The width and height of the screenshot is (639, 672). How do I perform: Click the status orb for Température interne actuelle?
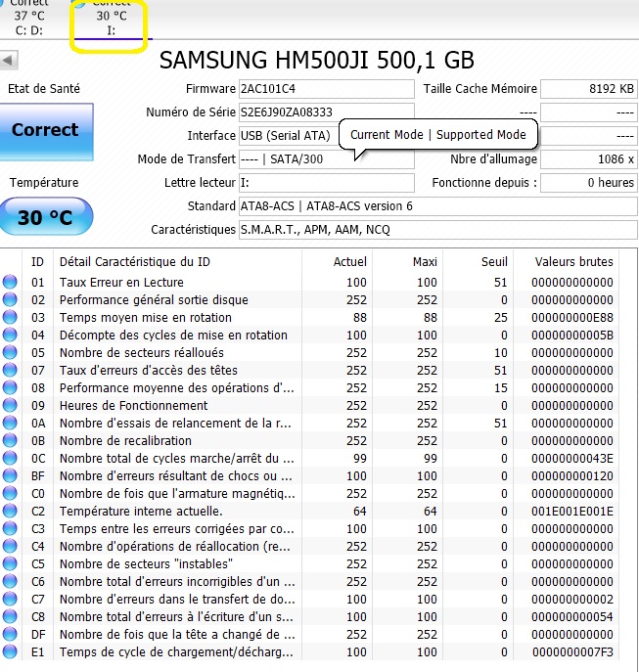[10, 511]
